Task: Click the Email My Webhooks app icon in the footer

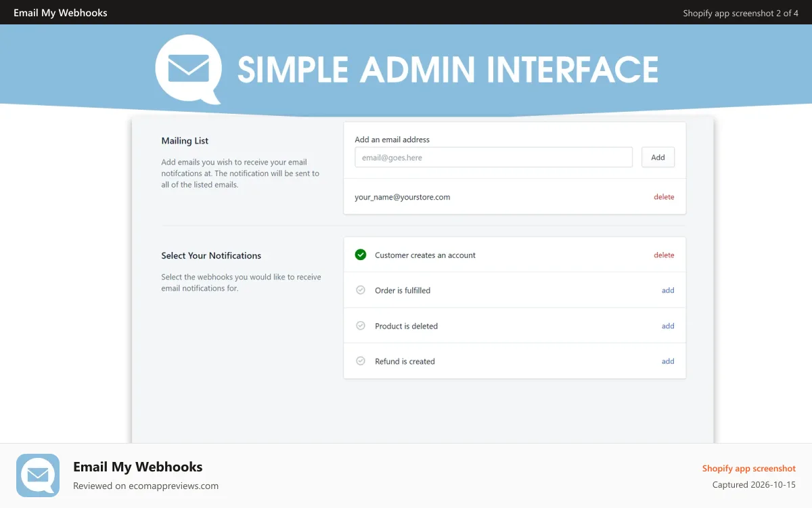Action: pos(38,475)
